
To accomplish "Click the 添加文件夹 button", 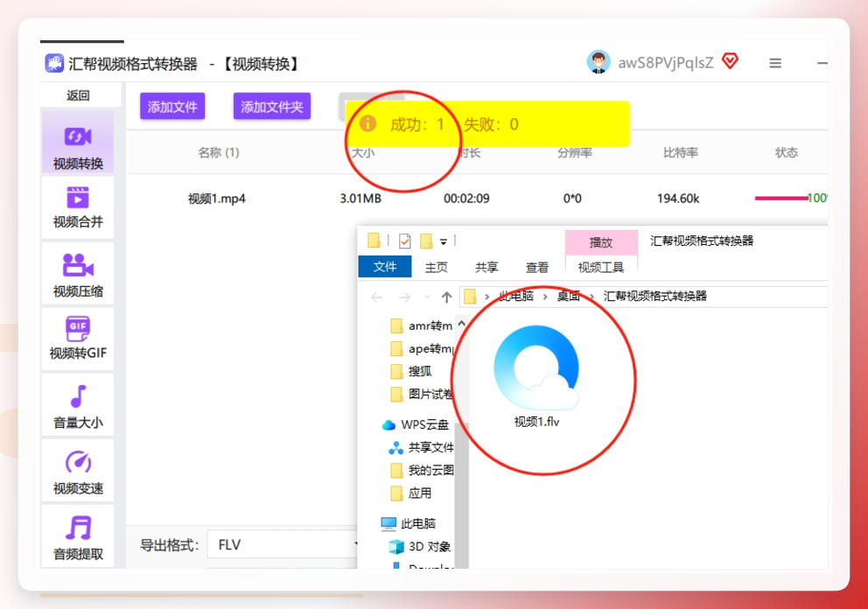I will (272, 106).
